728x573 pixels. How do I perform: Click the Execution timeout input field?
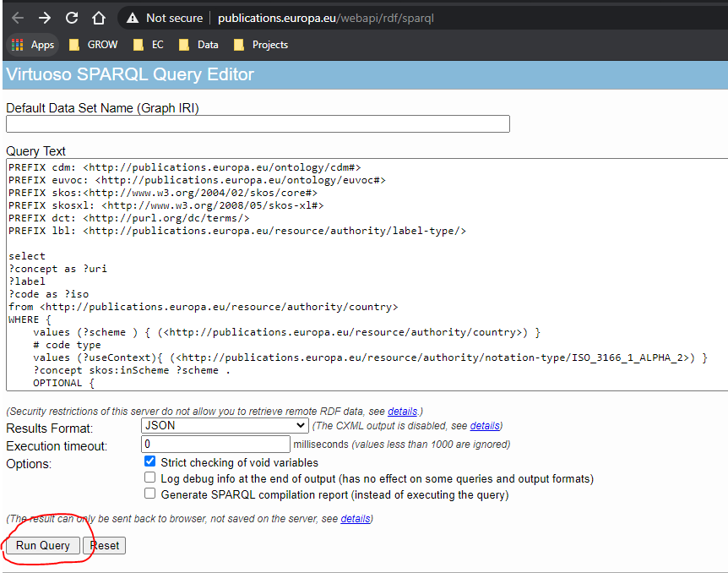[215, 444]
